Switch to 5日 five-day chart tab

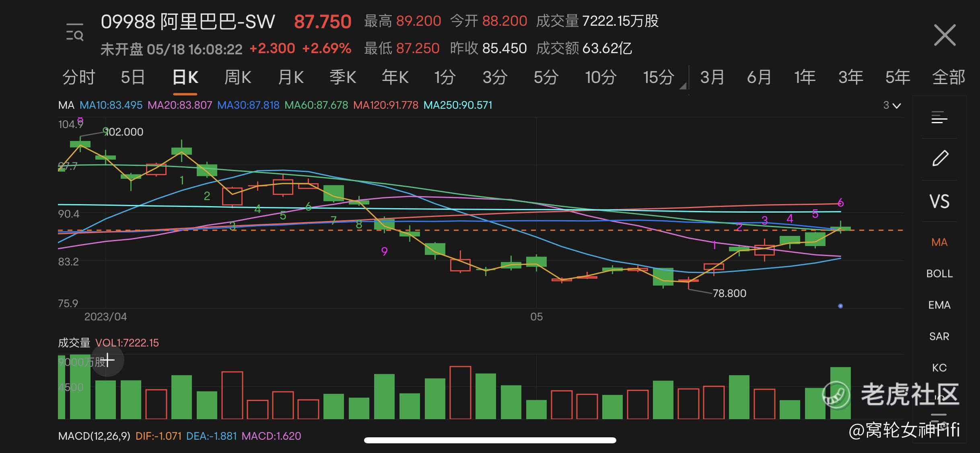[x=133, y=77]
